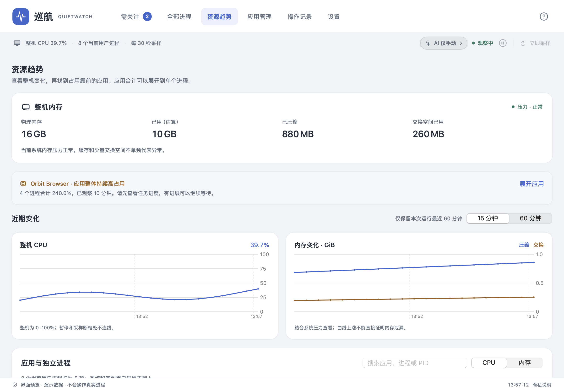564x392 pixels.
Task: Select the 15 分钟 time range
Action: (x=488, y=218)
